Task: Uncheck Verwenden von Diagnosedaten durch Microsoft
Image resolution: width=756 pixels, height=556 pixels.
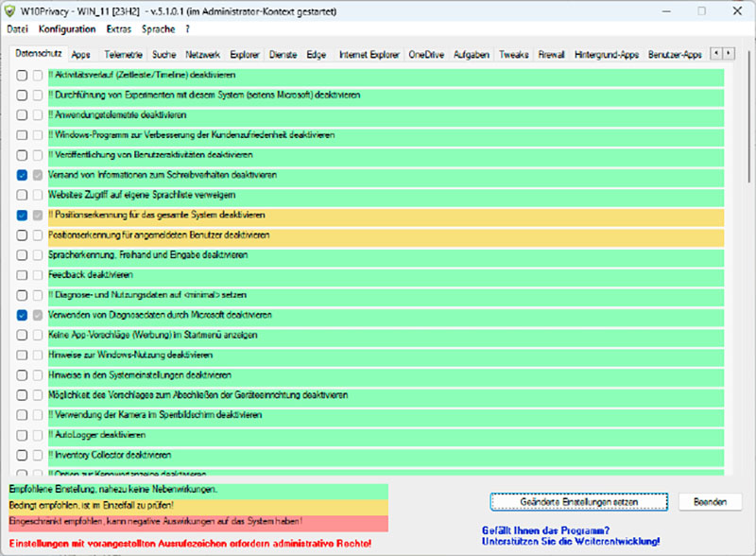Action: 22,315
